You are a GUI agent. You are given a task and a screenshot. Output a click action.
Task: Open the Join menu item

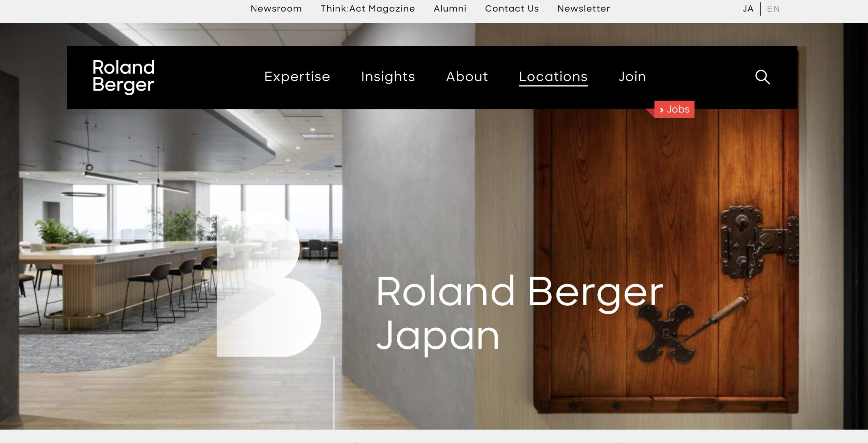click(632, 77)
